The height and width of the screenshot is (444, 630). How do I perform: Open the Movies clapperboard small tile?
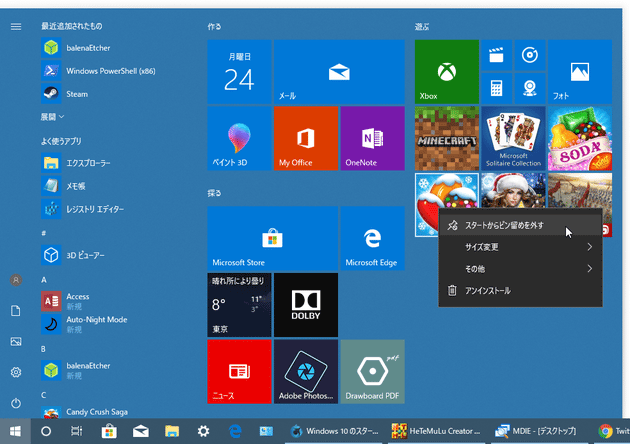(497, 55)
